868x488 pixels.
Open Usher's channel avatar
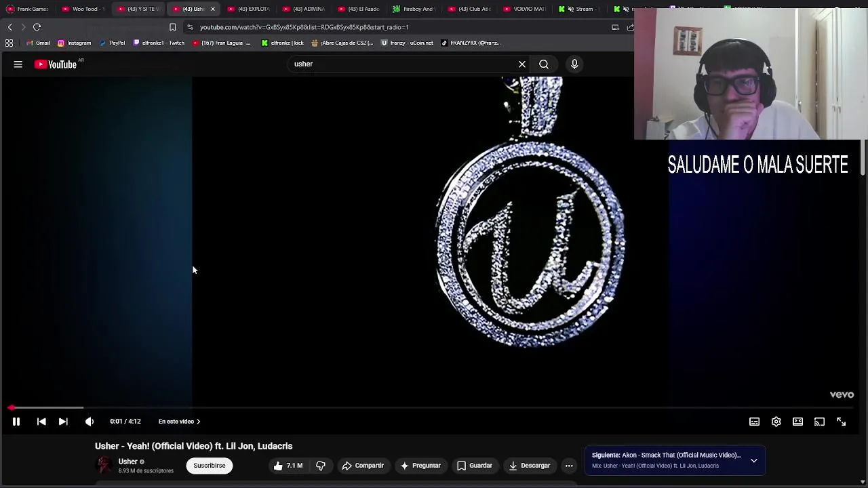(104, 465)
